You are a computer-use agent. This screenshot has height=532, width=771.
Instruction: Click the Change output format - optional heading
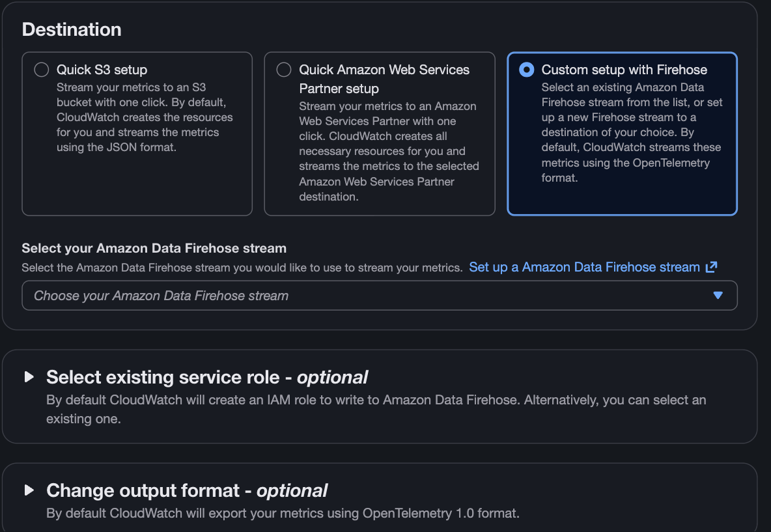tap(187, 490)
